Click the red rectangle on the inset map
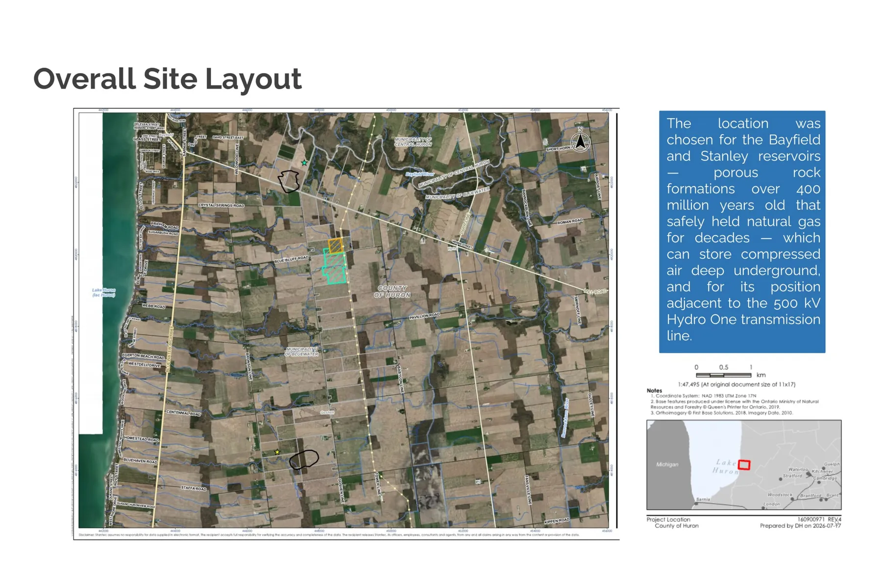Image resolution: width=882 pixels, height=588 pixels. [744, 465]
